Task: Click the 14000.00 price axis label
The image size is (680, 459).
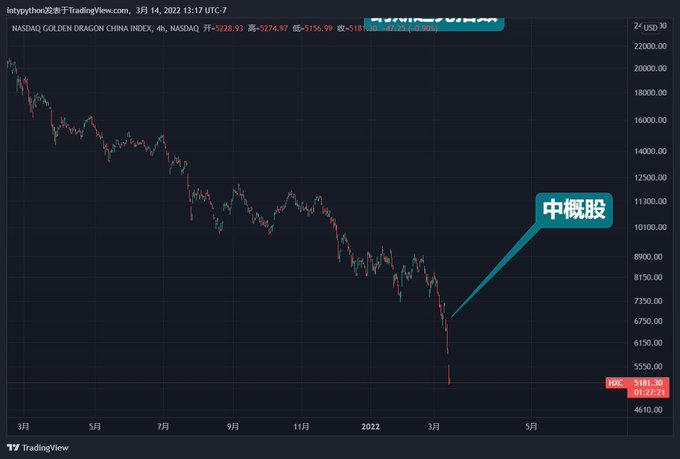Action: tap(650, 151)
